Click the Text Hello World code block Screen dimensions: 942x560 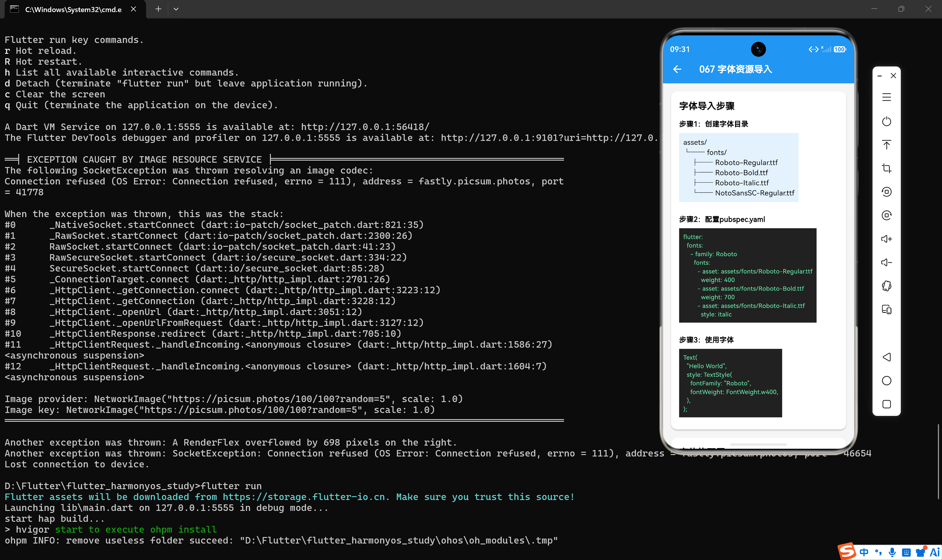click(x=730, y=383)
